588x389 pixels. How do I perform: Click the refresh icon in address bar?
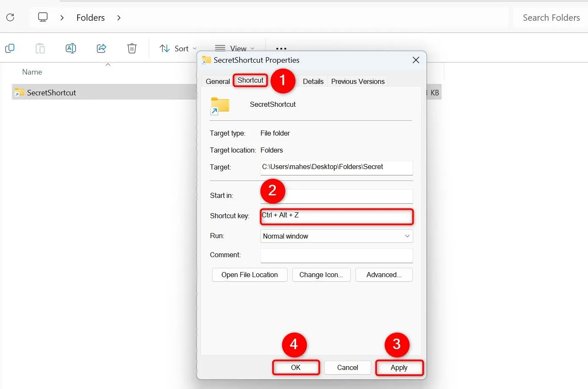point(10,17)
